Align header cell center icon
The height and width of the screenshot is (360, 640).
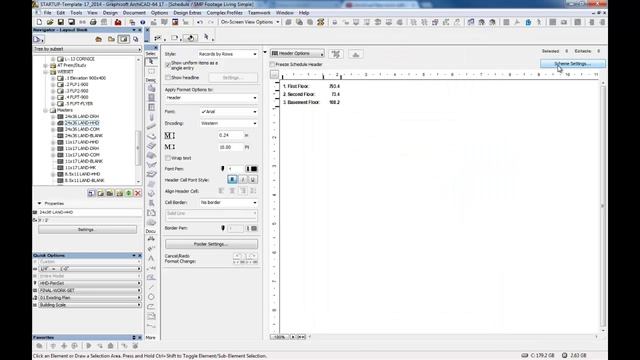[232, 191]
